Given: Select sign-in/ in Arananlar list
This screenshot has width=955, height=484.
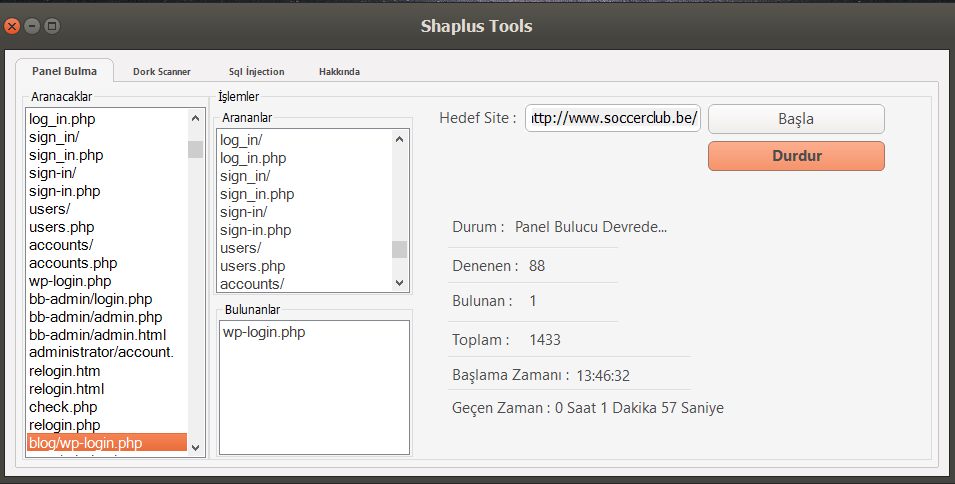Looking at the screenshot, I should pyautogui.click(x=305, y=212).
